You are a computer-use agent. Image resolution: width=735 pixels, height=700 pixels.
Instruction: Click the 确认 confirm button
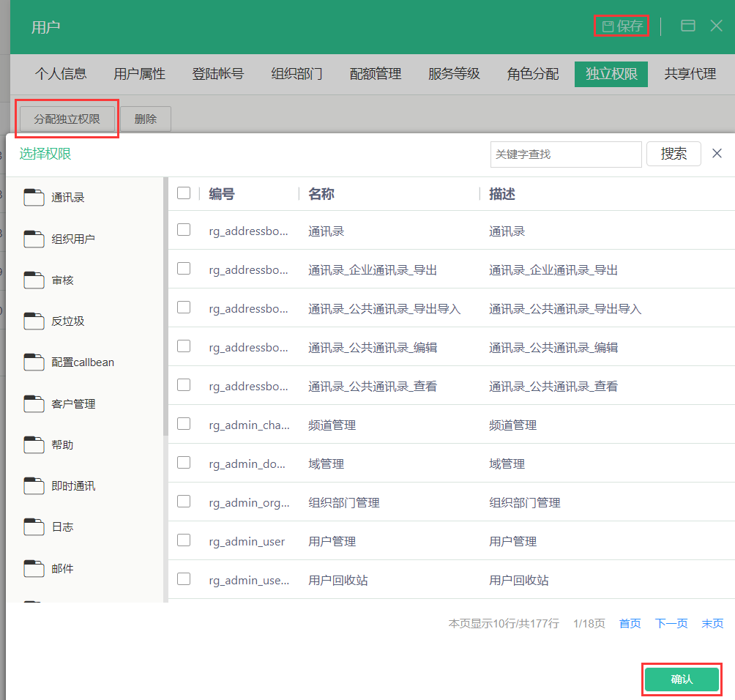coord(682,679)
